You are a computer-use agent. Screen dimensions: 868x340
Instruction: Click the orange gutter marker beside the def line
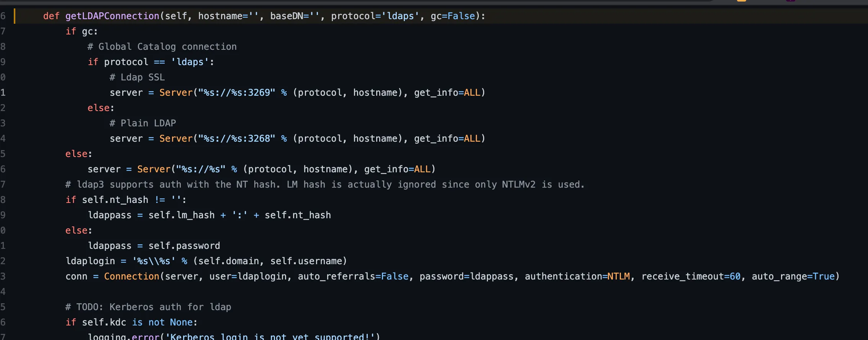click(x=15, y=16)
